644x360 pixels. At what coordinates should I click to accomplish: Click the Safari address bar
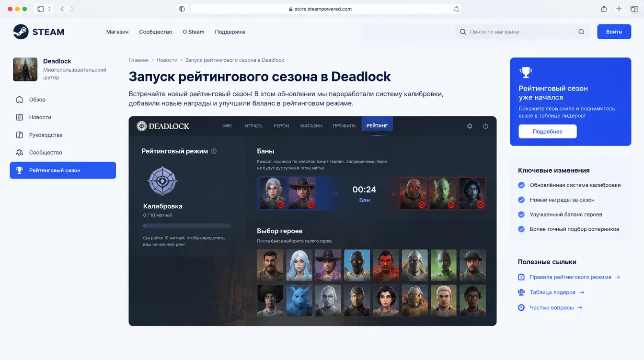click(x=320, y=9)
